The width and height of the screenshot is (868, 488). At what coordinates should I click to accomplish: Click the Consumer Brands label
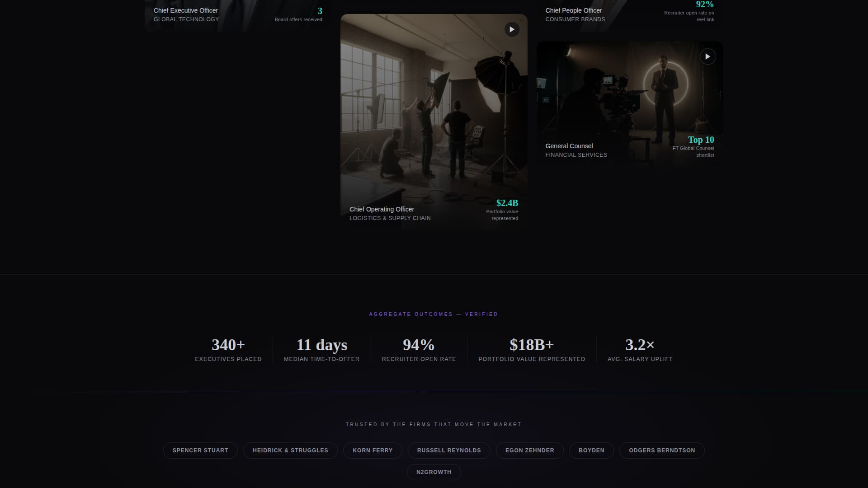click(x=575, y=19)
